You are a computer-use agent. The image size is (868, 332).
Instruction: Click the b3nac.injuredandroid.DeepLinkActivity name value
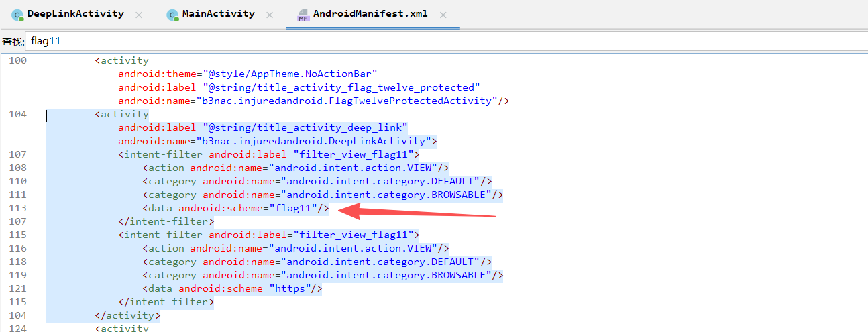coord(312,142)
